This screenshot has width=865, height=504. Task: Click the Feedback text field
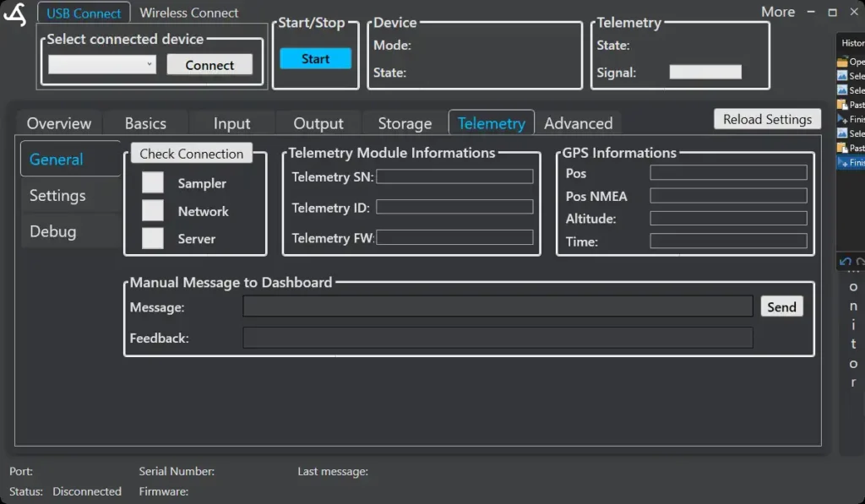[498, 338]
